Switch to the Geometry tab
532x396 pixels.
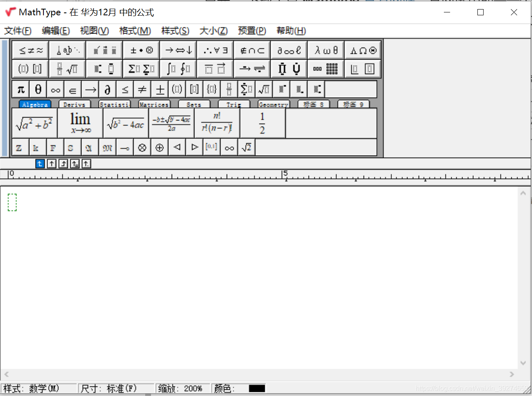pyautogui.click(x=273, y=105)
